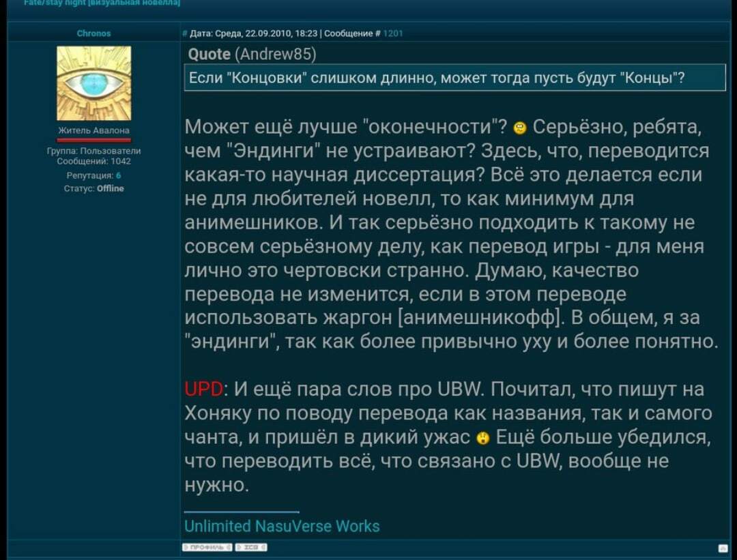Open the Fate/stay night thread title link
737x560 pixels.
tap(102, 3)
